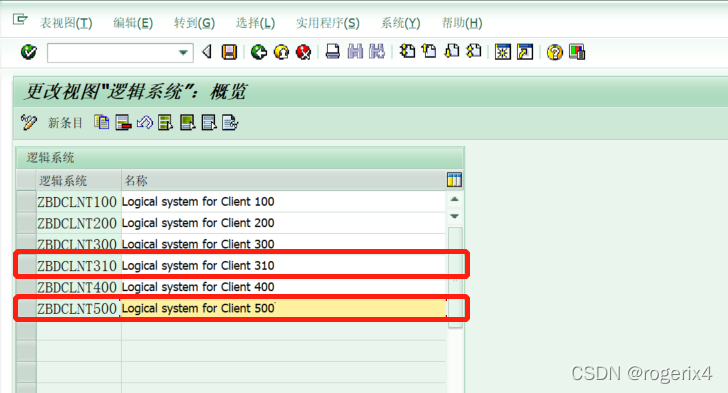This screenshot has width=728, height=393.
Task: Click the 新条目 button
Action: [x=65, y=123]
